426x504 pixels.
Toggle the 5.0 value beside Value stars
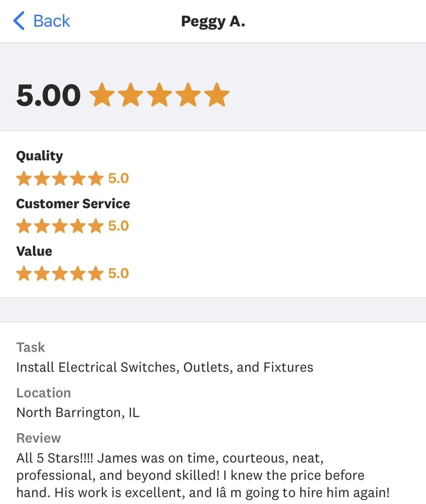[x=118, y=273]
